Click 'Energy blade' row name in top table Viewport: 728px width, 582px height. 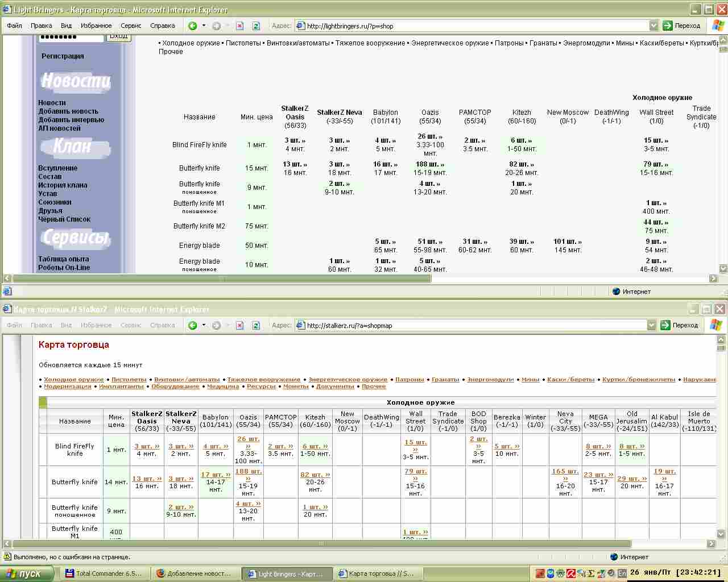pos(199,246)
